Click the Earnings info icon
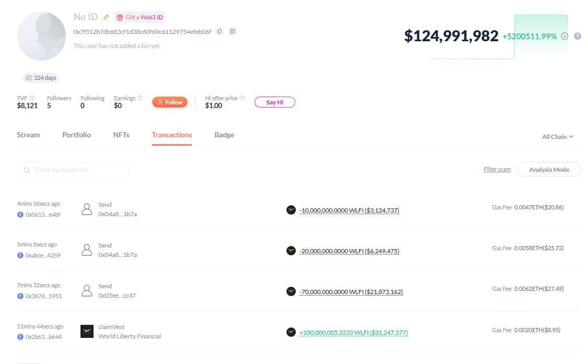The height and width of the screenshot is (364, 588). pyautogui.click(x=140, y=98)
